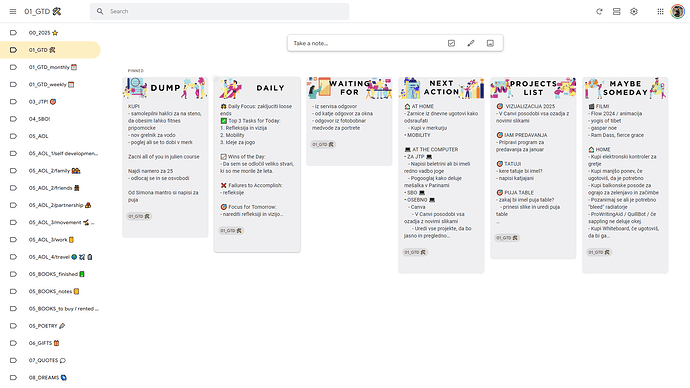Open the account profile avatar
Viewport: 690px width, 388px height.
tap(677, 11)
